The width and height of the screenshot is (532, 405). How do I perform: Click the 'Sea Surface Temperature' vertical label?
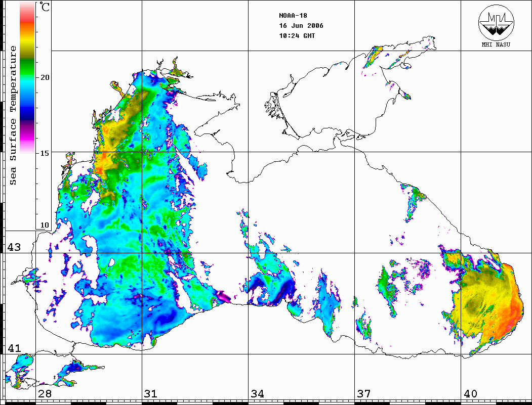pyautogui.click(x=13, y=115)
